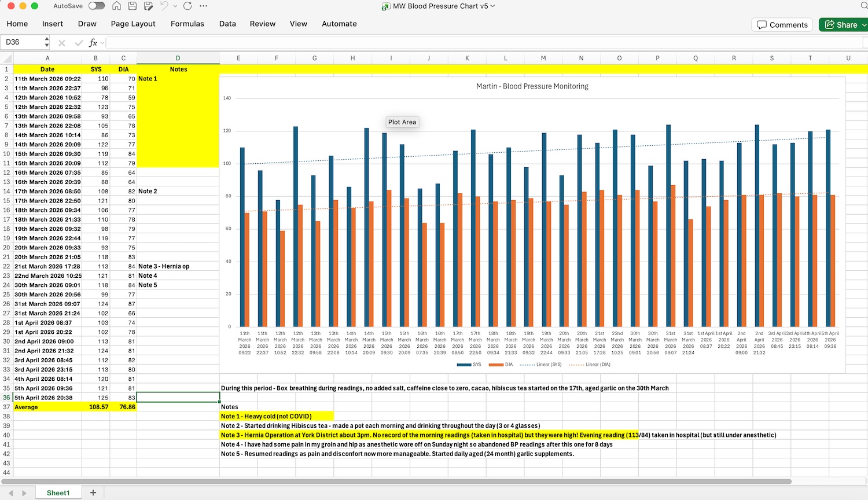This screenshot has height=500, width=868.
Task: Click the SYS legend color swatch
Action: coord(464,365)
